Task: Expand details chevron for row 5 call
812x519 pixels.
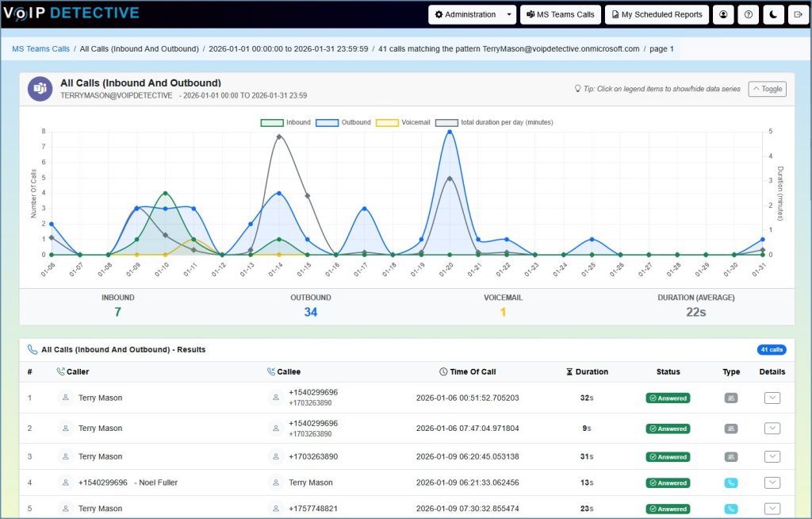Action: click(772, 509)
